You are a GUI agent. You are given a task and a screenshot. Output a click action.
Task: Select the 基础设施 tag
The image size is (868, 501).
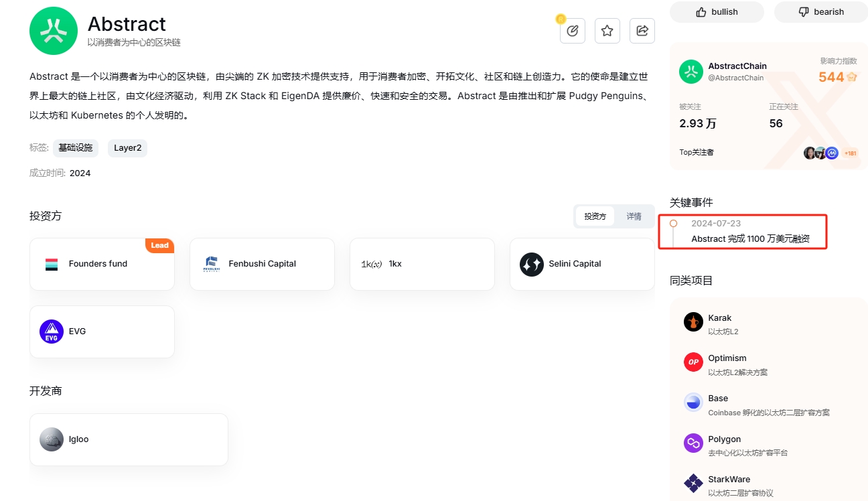click(76, 148)
